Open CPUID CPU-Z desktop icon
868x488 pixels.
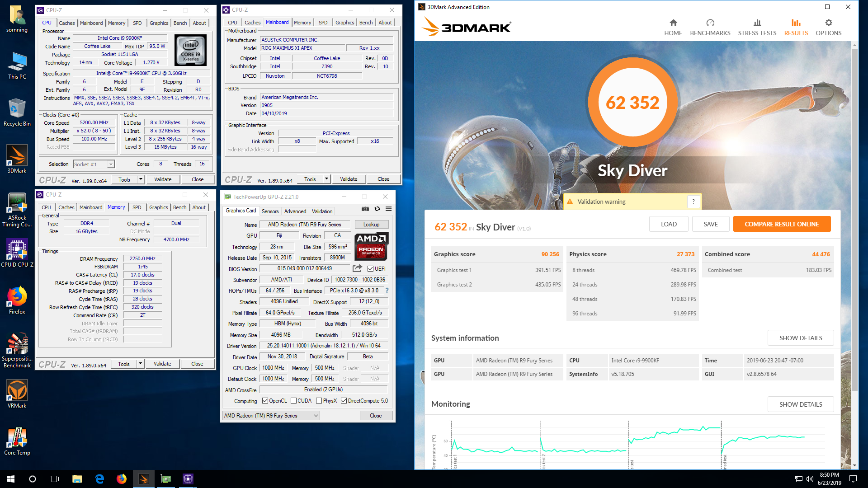coord(17,253)
